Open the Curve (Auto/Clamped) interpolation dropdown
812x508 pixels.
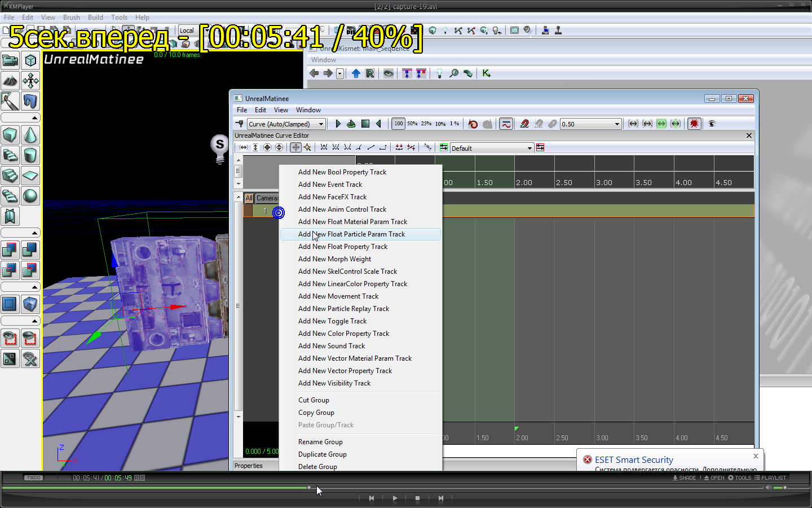coord(286,124)
